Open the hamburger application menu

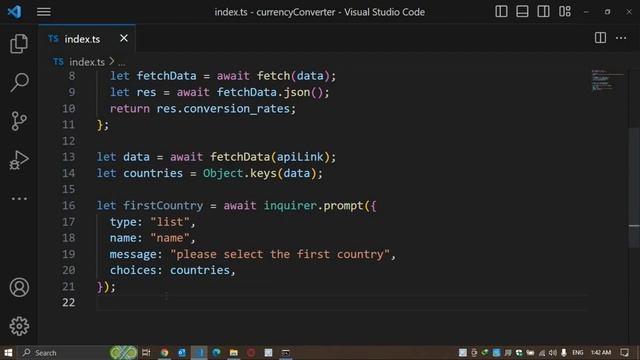point(44,12)
